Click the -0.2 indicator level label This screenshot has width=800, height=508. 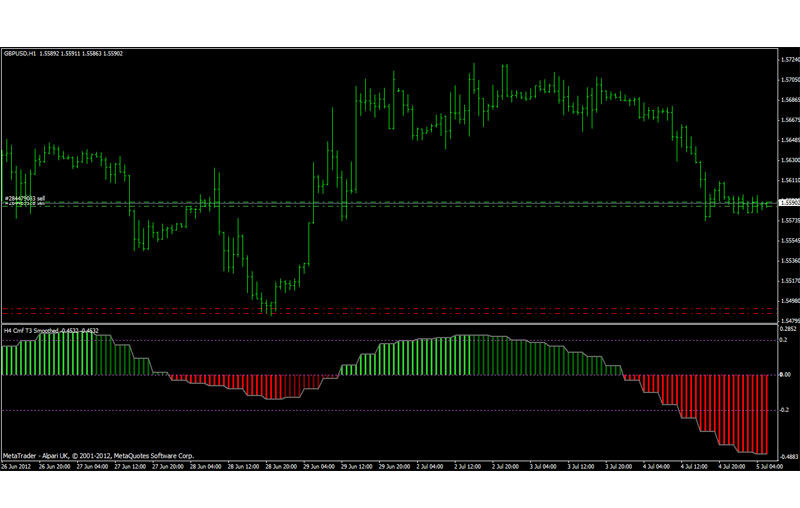point(784,410)
